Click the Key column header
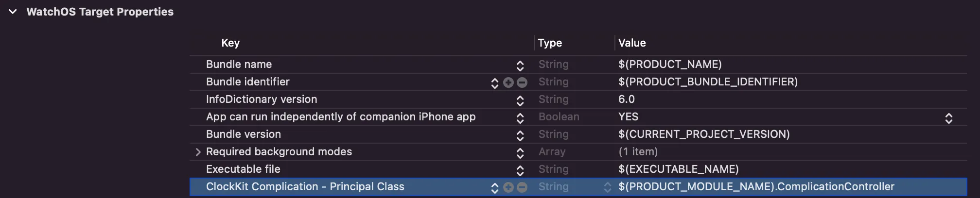This screenshot has width=980, height=198. click(x=230, y=43)
